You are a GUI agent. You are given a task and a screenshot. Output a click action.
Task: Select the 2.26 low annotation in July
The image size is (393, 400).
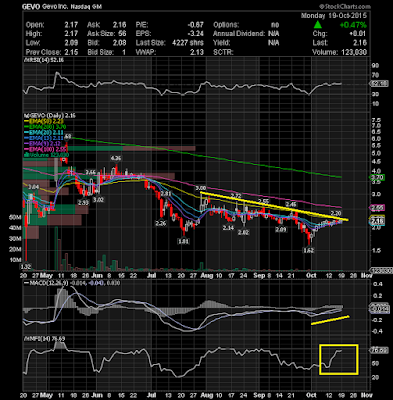[x=161, y=223]
